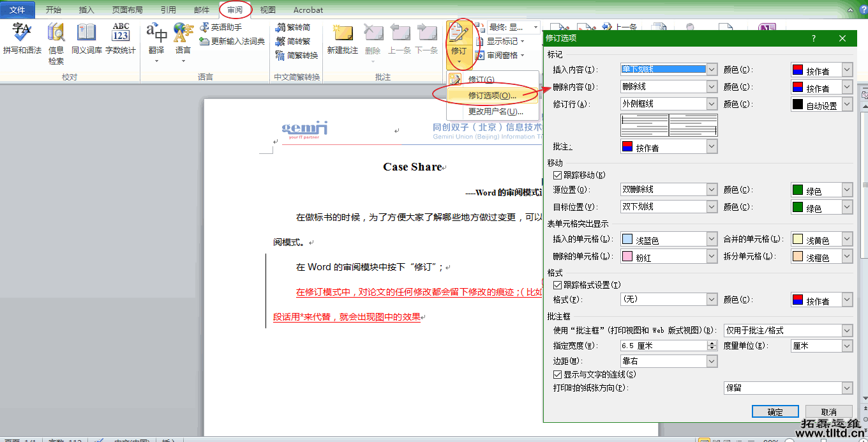Uncheck 显示与文字的连线 option
868x442 pixels.
point(557,374)
